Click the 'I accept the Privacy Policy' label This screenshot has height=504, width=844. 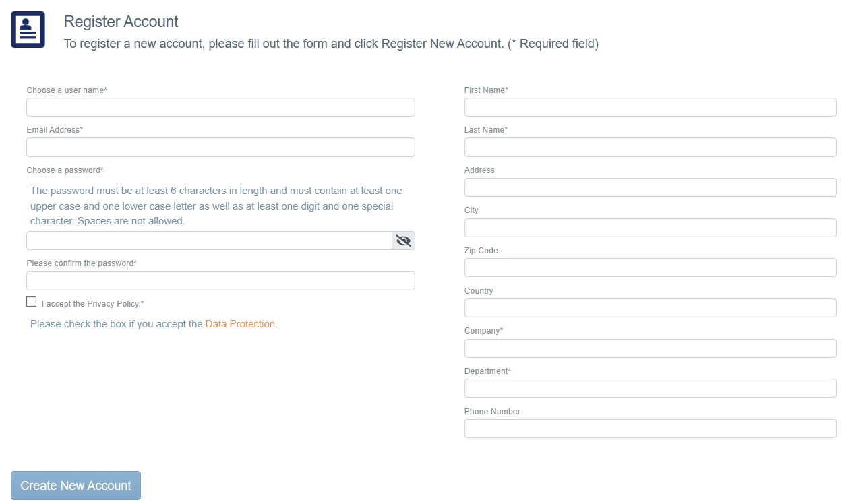(93, 304)
